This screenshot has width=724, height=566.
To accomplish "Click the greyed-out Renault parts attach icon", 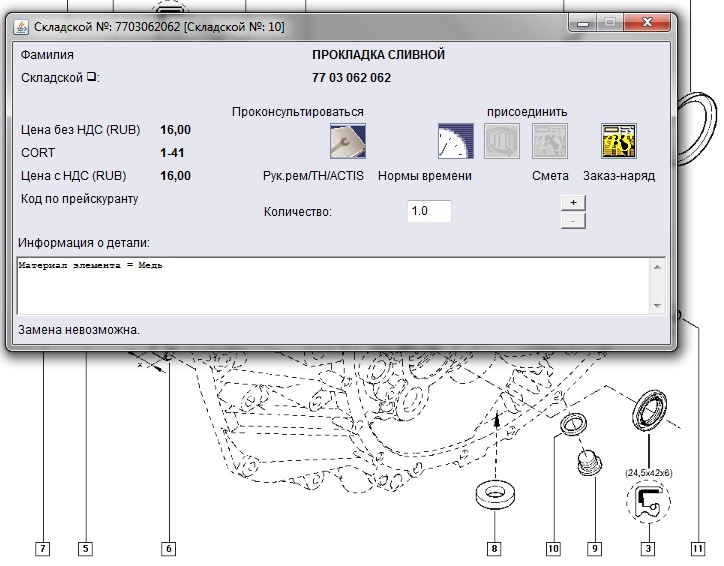I will click(x=502, y=141).
